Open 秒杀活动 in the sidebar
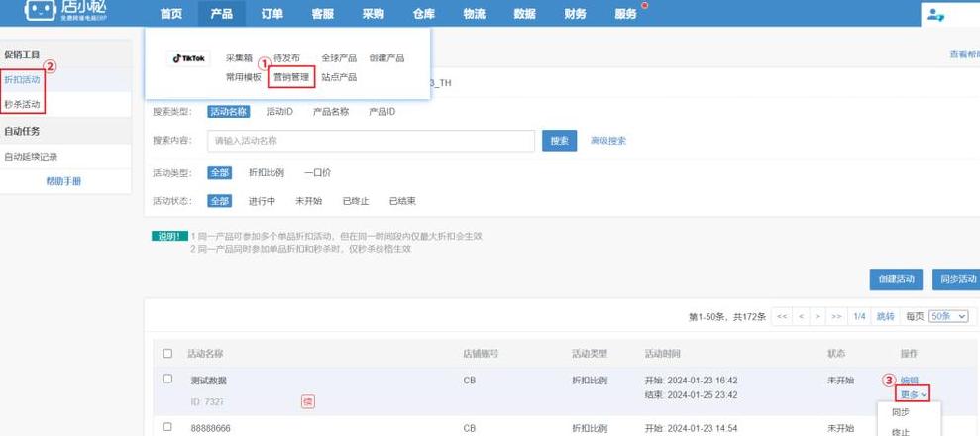Screen dimensions: 980x436 (x=22, y=104)
